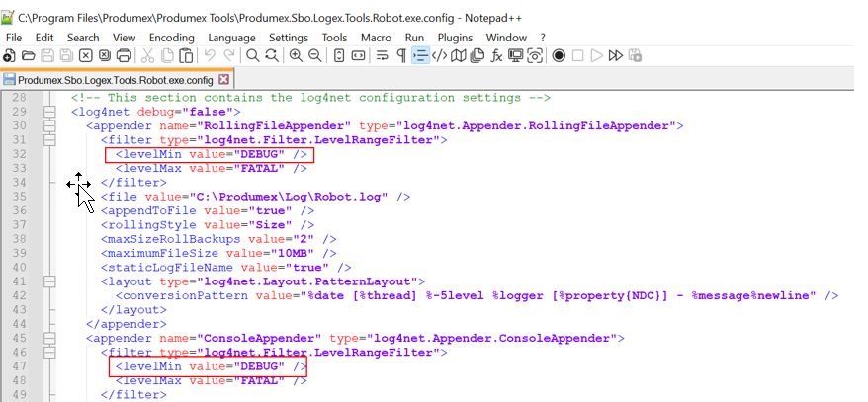Image resolution: width=868 pixels, height=402 pixels.
Task: Close the Robot.exe.config tab
Action: click(223, 80)
